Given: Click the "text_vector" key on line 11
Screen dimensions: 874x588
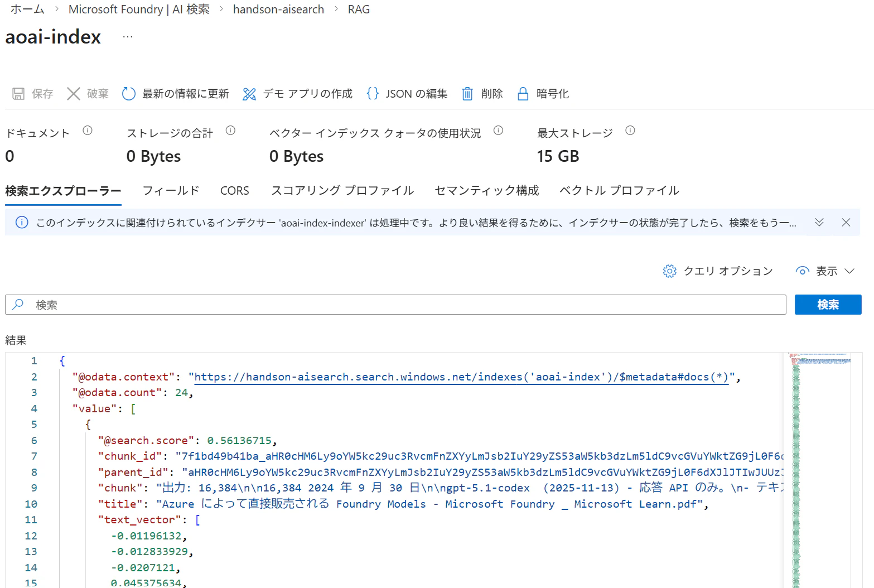Looking at the screenshot, I should point(139,520).
